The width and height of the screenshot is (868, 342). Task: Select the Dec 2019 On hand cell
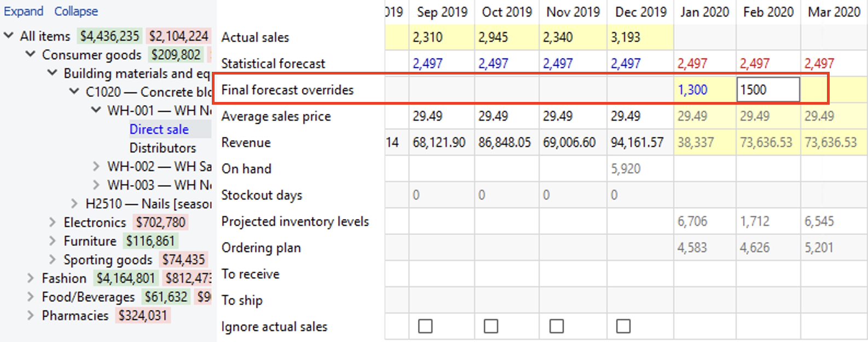point(639,169)
